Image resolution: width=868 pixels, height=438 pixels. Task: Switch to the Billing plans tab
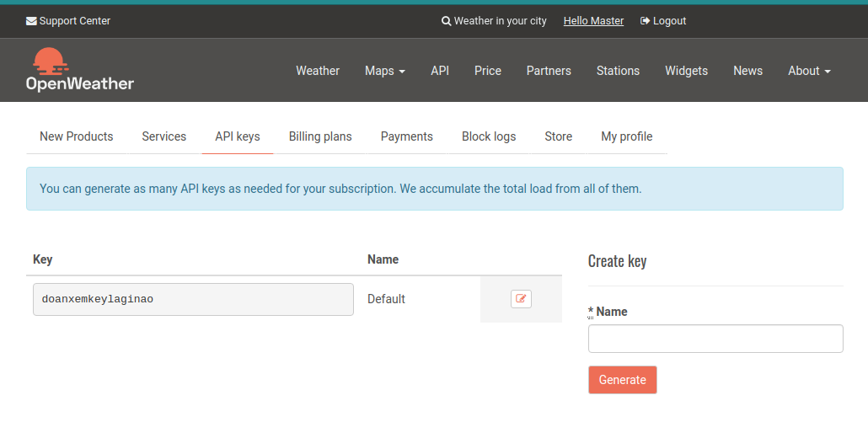[320, 136]
